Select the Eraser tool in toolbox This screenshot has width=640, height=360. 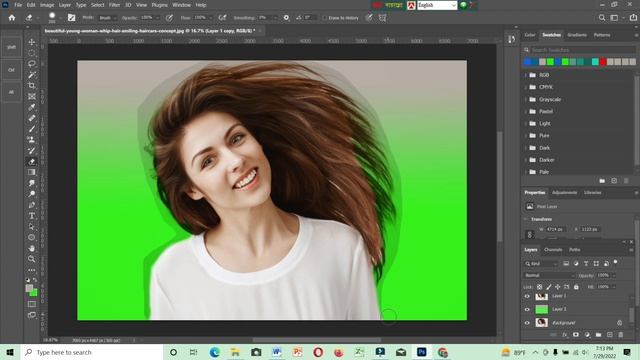click(x=32, y=161)
